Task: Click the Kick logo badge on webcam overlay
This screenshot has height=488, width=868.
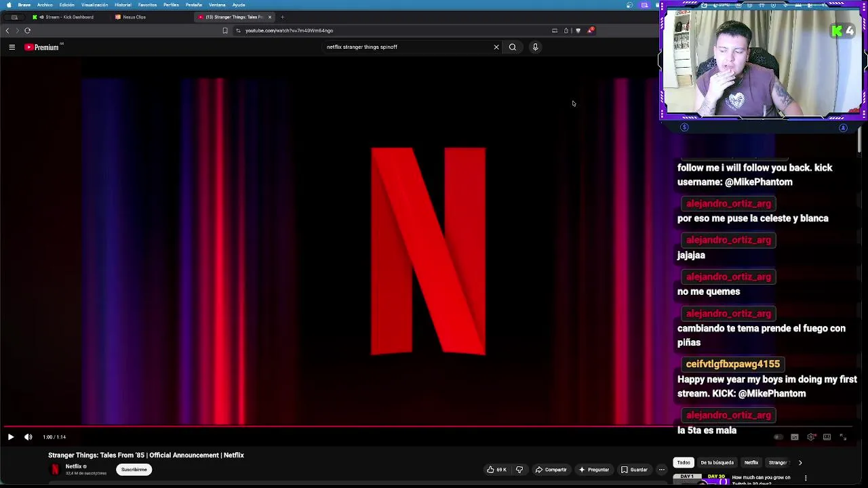Action: tap(843, 30)
